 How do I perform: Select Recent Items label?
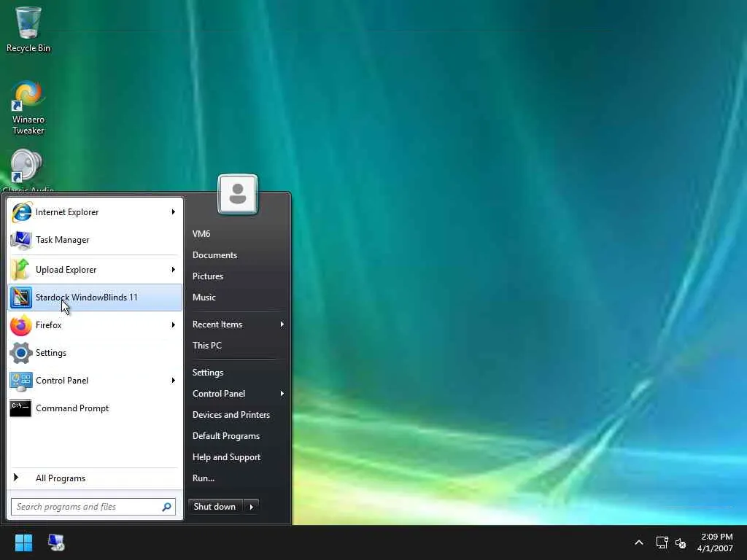(x=217, y=324)
